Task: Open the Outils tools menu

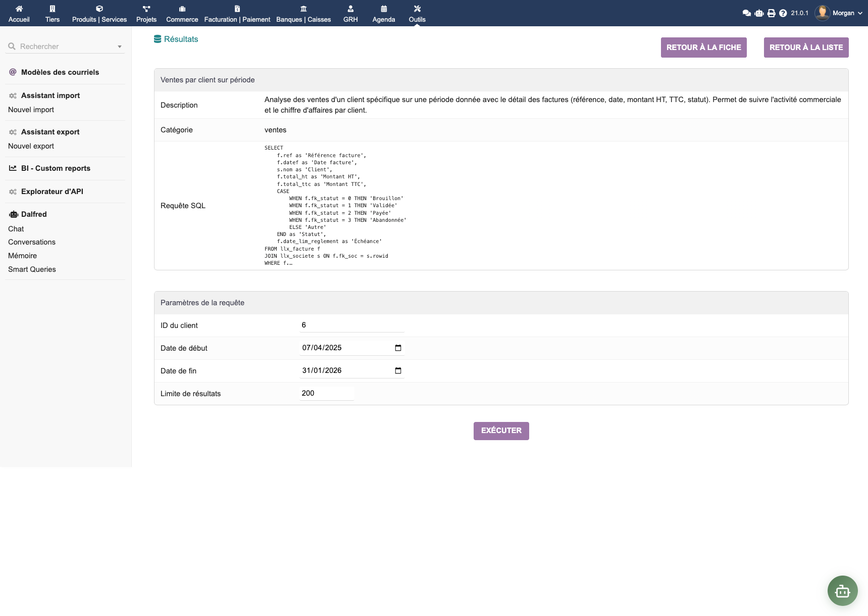Action: (x=417, y=13)
